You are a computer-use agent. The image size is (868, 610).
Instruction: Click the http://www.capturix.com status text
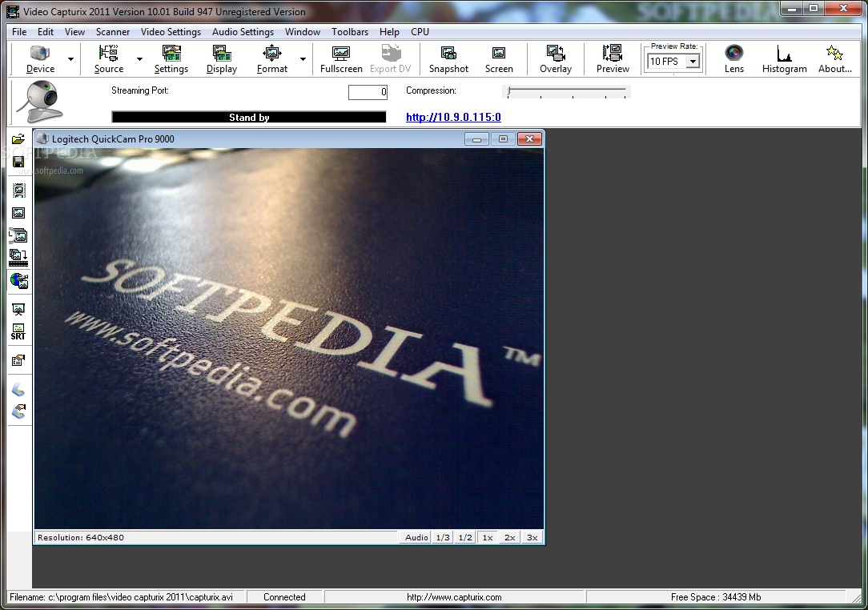click(454, 597)
